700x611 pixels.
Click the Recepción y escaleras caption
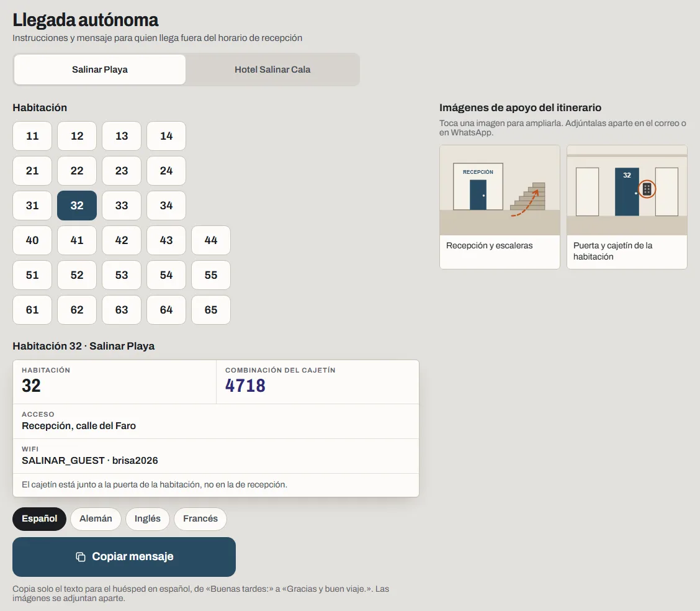[489, 246]
